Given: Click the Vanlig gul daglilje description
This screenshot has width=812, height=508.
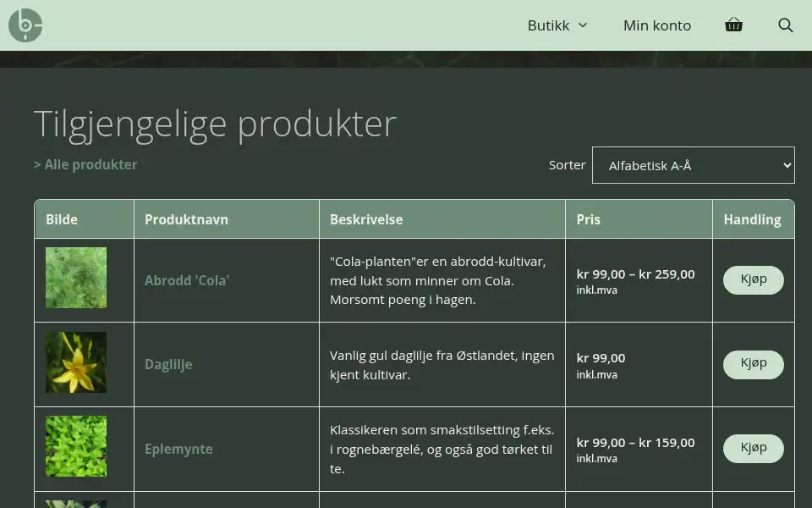Looking at the screenshot, I should tap(442, 365).
